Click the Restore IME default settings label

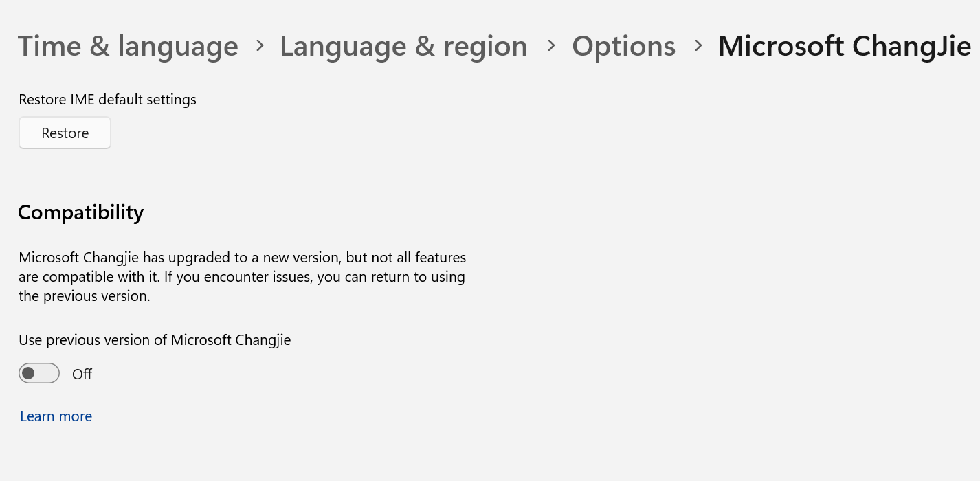pos(107,99)
